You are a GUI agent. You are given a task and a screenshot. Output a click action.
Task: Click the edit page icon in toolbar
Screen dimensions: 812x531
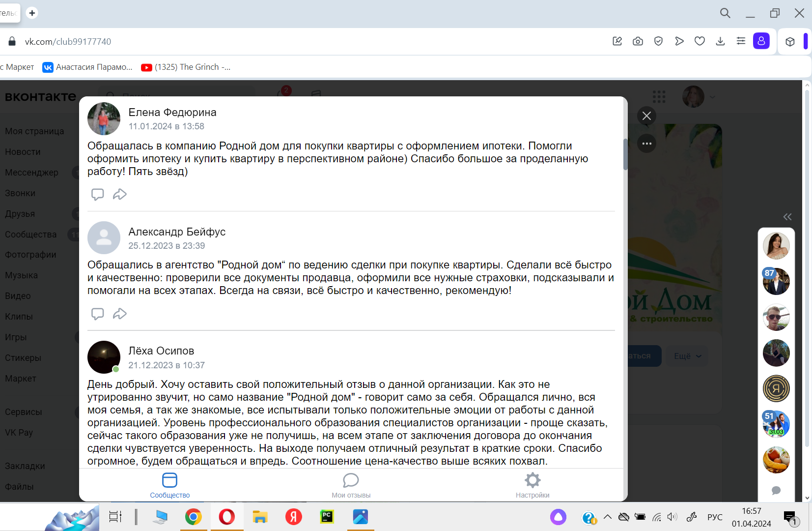(617, 41)
